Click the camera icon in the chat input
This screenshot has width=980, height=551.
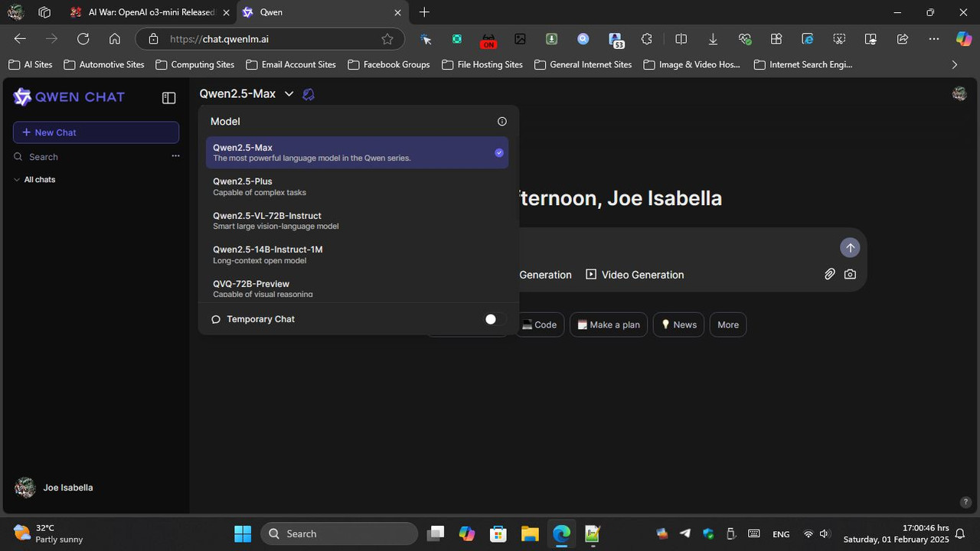click(x=850, y=274)
